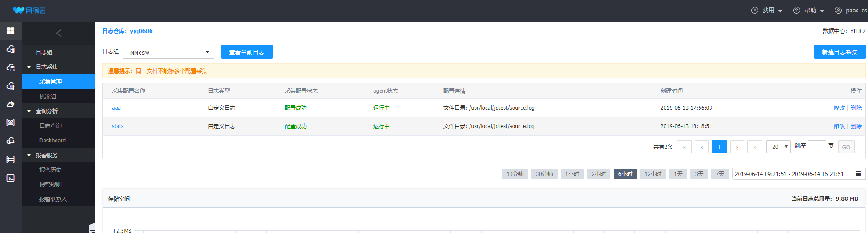Select the 7天 time range
Screen dimensions: 868x233
click(x=720, y=174)
